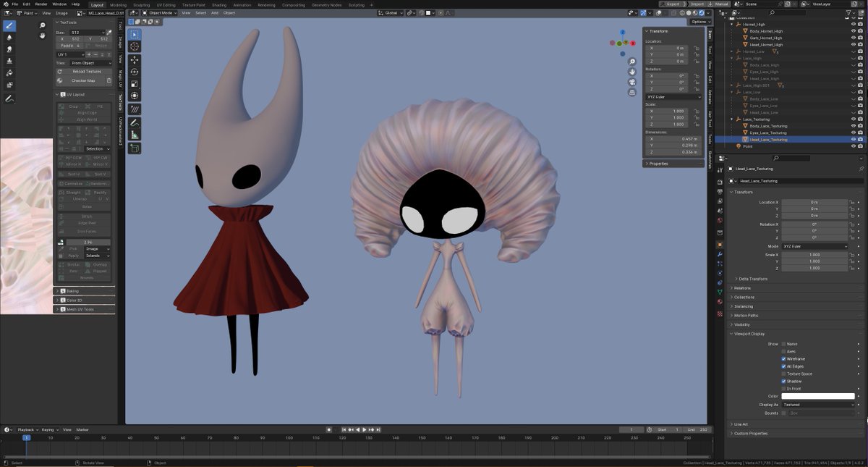
Task: Uncheck the Wireframe checkbox
Action: (783, 358)
